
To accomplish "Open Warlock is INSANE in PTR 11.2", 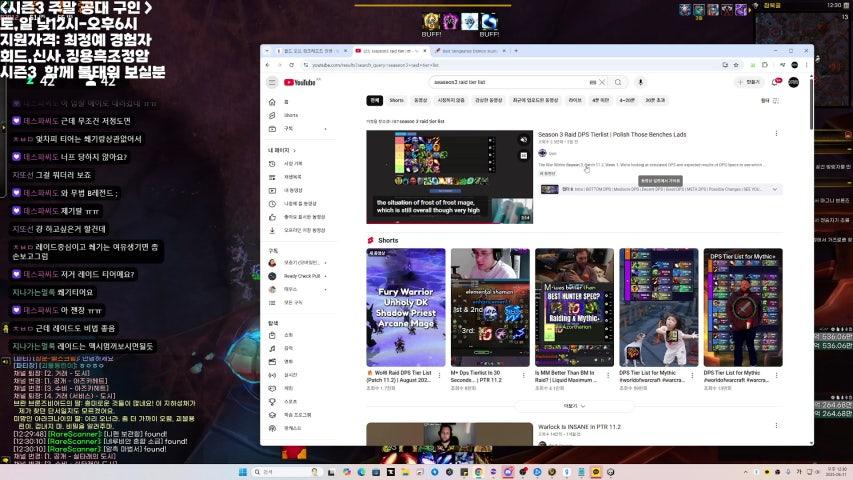I will (579, 427).
